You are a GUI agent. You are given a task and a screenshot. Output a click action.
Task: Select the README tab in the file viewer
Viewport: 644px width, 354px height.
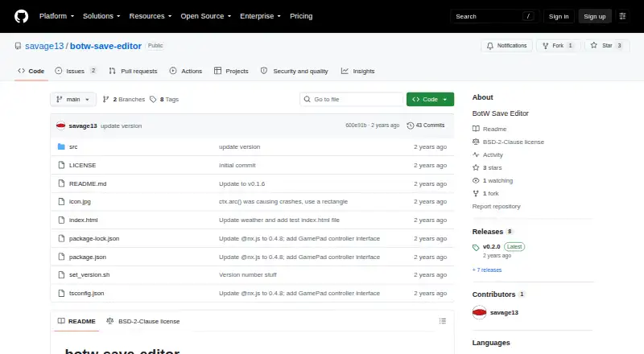pyautogui.click(x=76, y=321)
